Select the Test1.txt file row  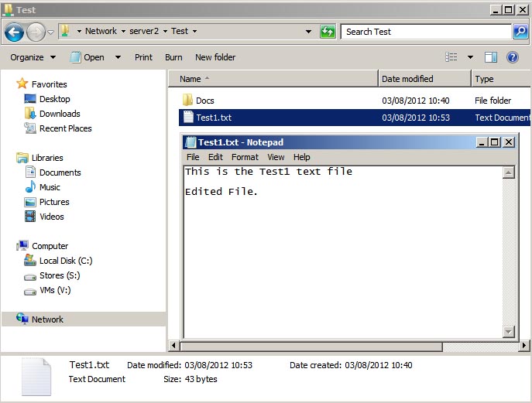pyautogui.click(x=354, y=118)
